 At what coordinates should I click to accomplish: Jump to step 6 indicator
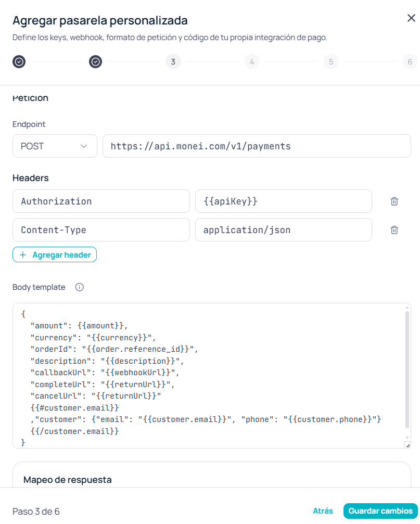click(x=410, y=61)
